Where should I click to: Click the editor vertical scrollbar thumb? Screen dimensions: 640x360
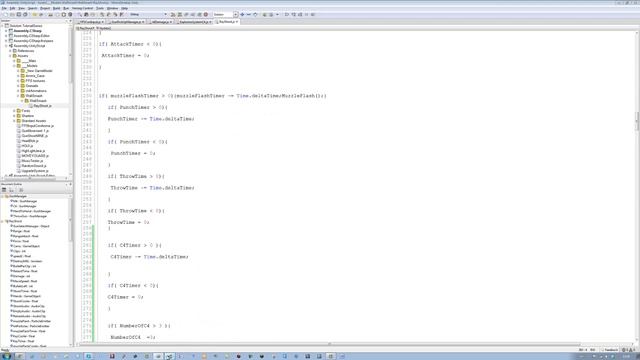637,122
